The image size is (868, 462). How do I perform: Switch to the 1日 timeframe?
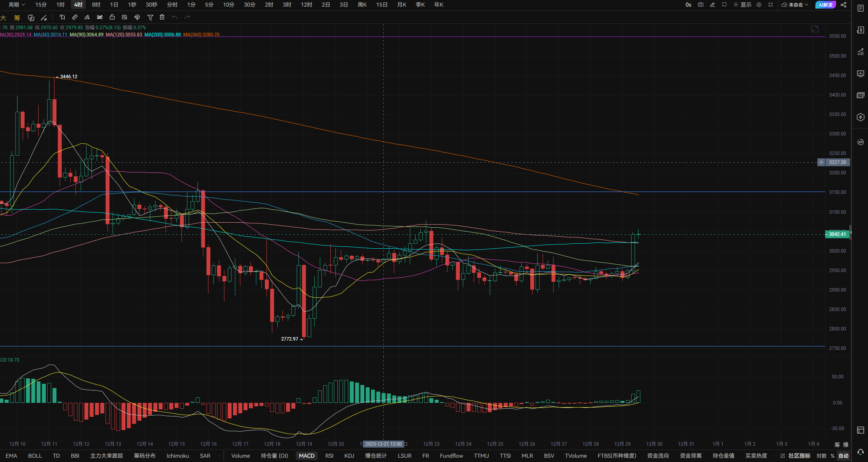tap(114, 5)
